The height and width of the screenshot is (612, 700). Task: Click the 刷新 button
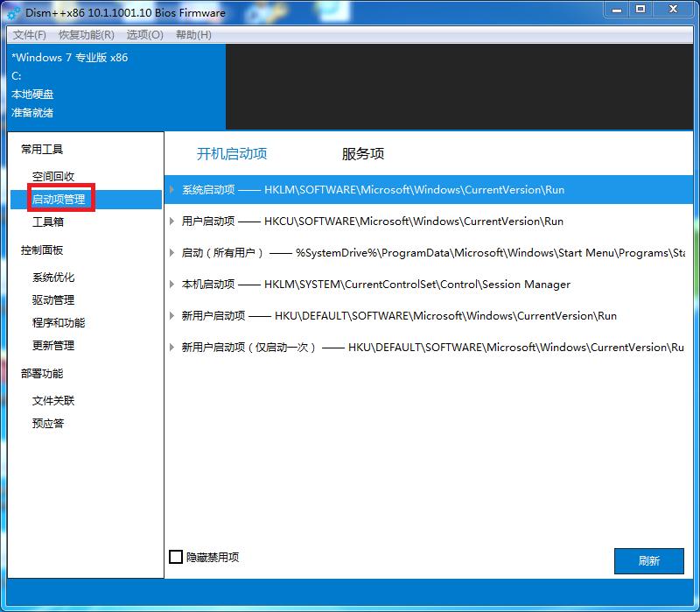tap(649, 561)
